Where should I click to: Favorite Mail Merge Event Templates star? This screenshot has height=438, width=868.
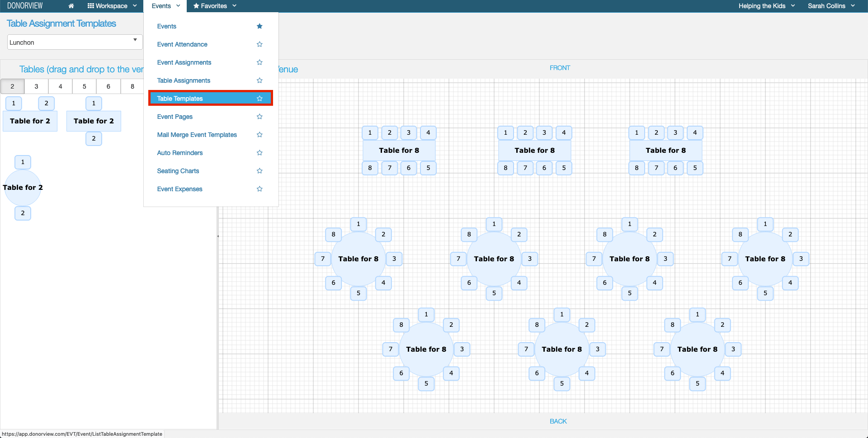259,135
